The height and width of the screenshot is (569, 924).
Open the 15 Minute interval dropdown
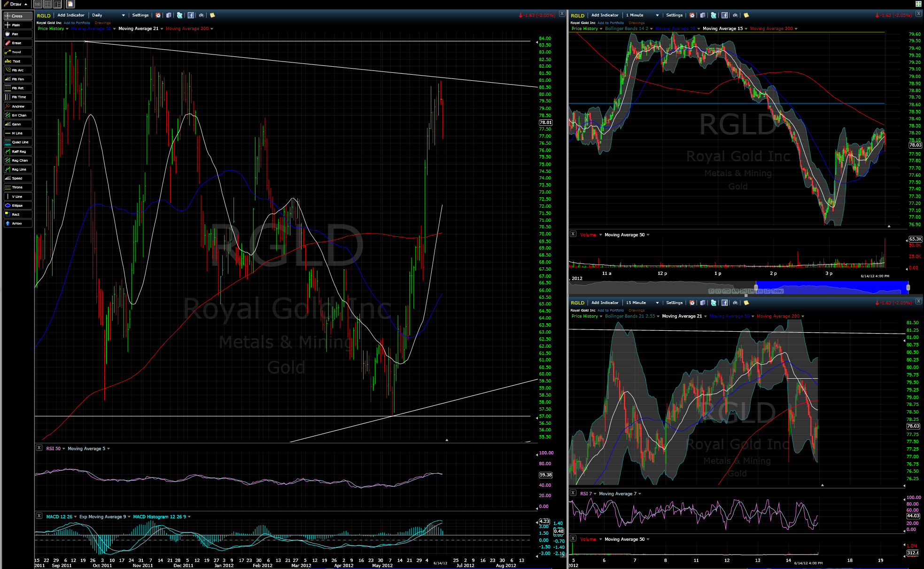657,303
